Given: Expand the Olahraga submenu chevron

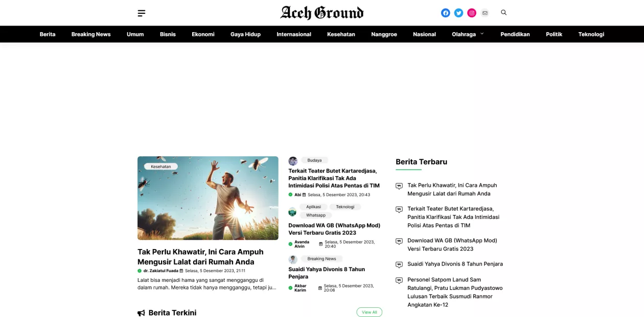Looking at the screenshot, I should [482, 34].
